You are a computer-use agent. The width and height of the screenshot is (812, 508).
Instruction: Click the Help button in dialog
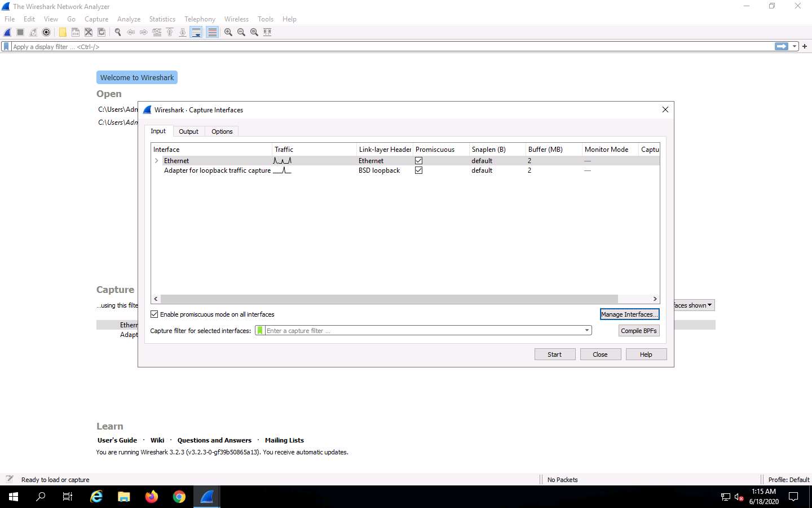coord(646,354)
